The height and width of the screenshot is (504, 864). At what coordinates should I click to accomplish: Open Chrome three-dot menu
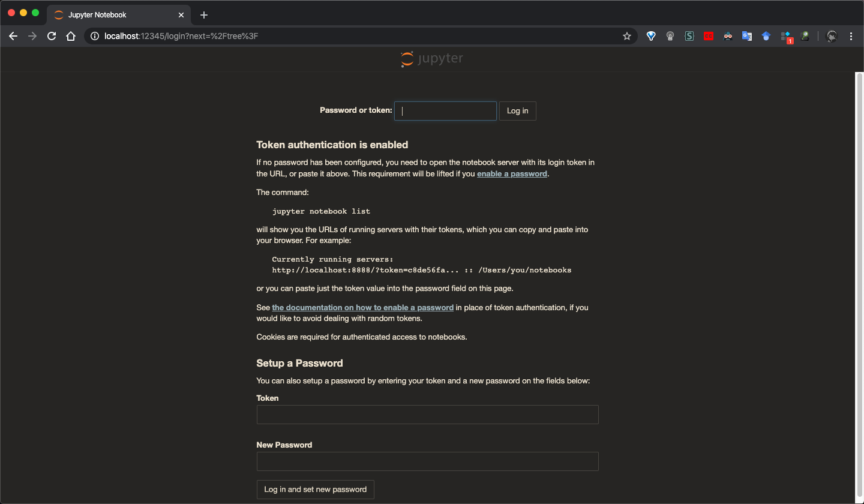coord(851,36)
